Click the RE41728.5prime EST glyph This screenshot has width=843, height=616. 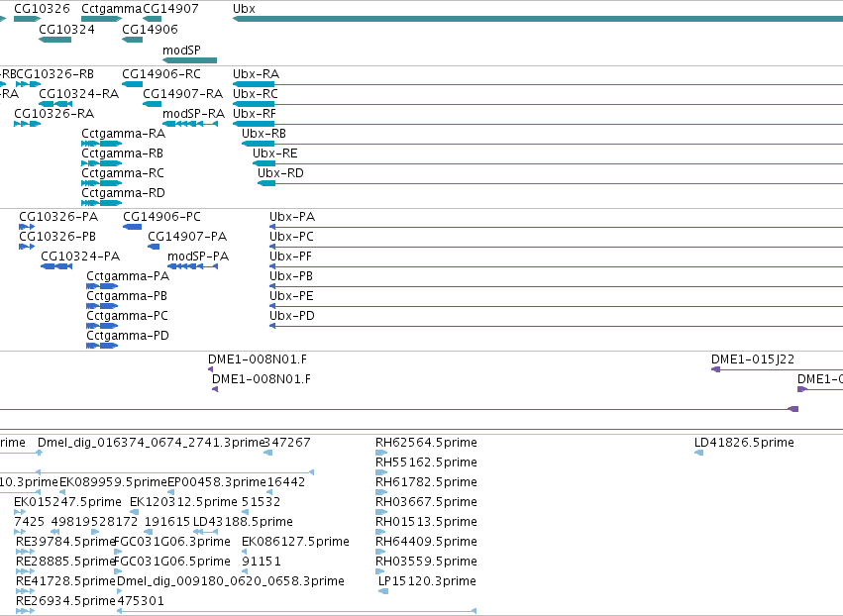click(25, 592)
